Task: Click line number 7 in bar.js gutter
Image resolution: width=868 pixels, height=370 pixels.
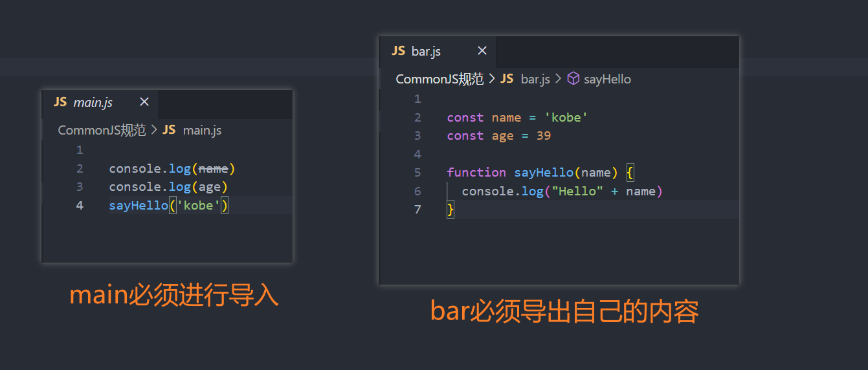Action: [x=417, y=209]
